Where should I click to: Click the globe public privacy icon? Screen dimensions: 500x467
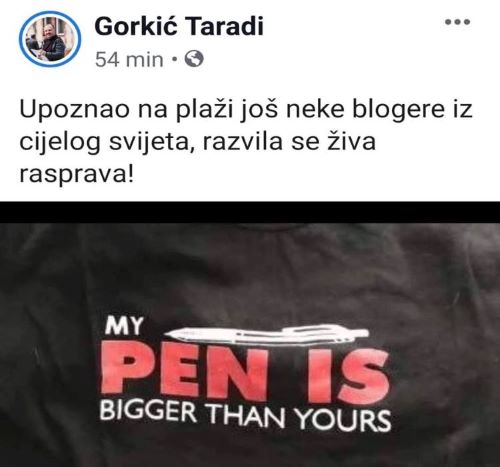(x=194, y=59)
